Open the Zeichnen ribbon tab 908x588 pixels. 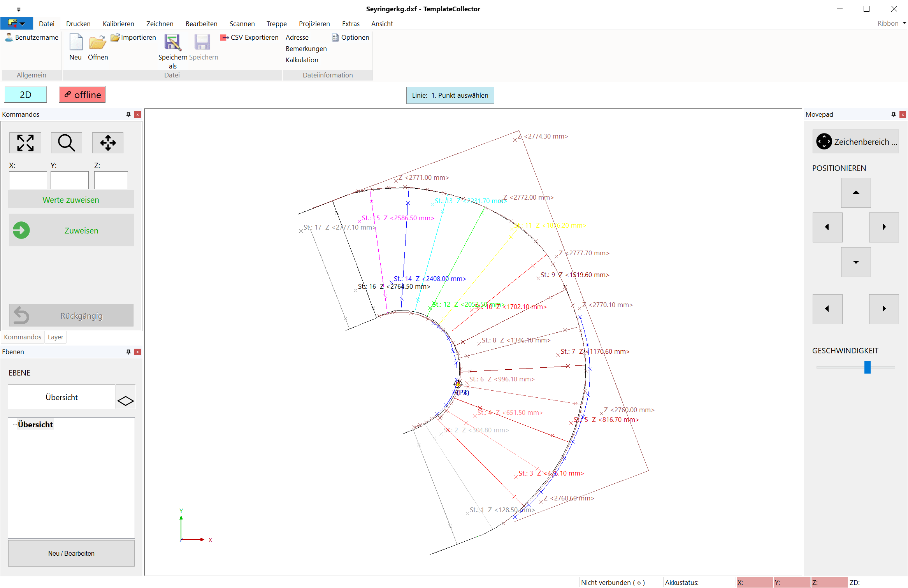tap(160, 24)
